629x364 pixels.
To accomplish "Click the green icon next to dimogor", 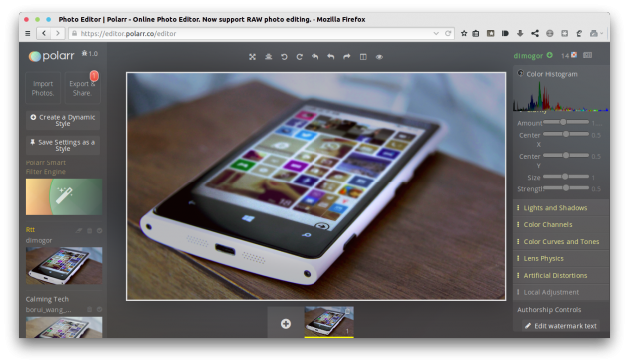I will [549, 55].
